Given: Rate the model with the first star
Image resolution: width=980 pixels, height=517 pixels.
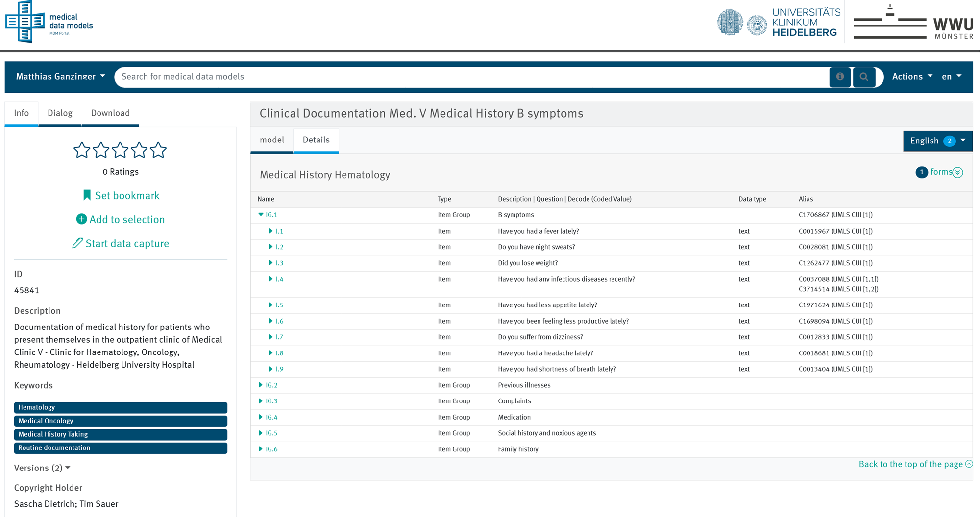Looking at the screenshot, I should pos(82,150).
